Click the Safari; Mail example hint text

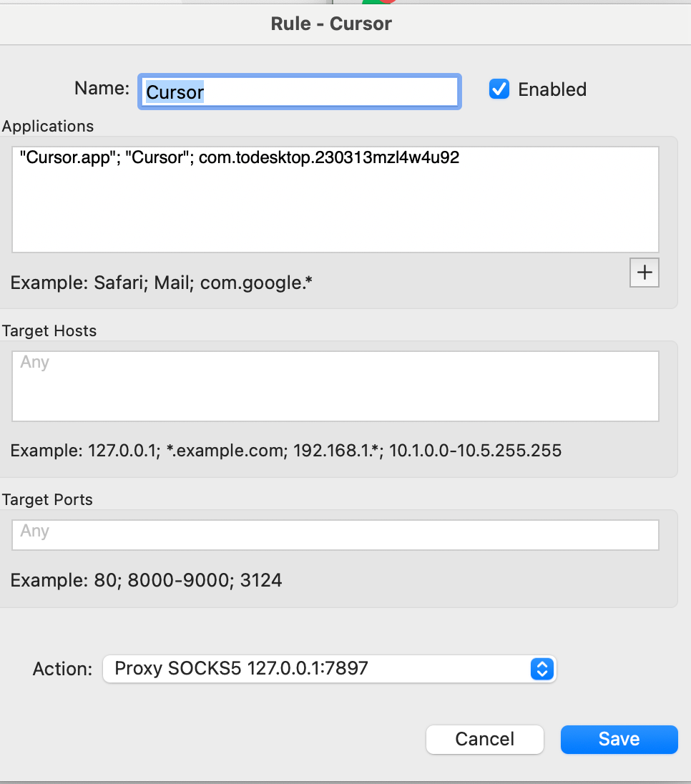click(x=161, y=283)
